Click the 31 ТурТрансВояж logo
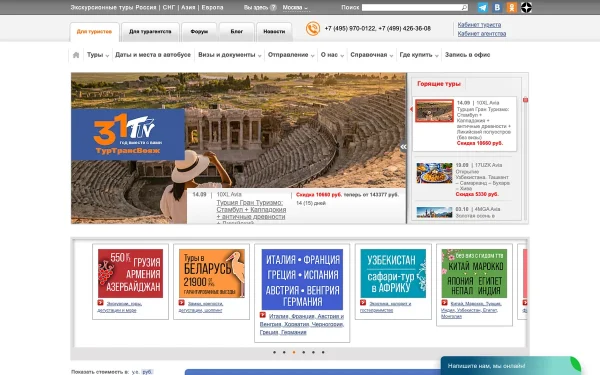 [128, 134]
